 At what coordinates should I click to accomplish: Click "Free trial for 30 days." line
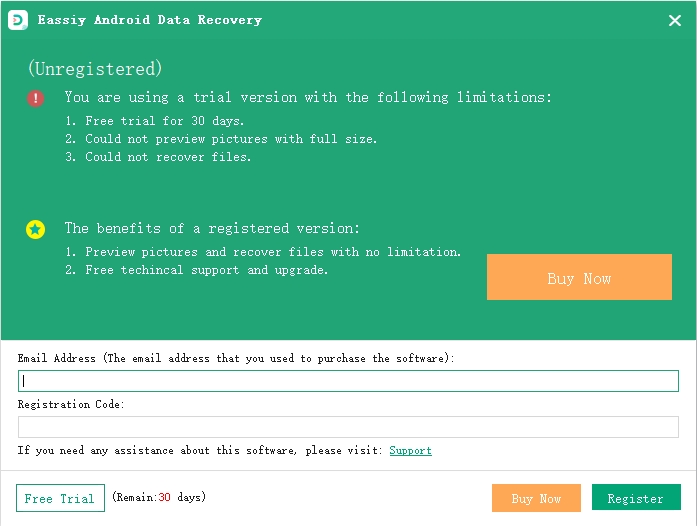click(155, 121)
